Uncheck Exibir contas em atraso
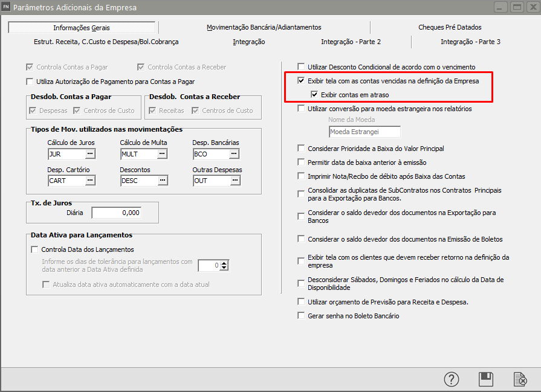 point(314,95)
